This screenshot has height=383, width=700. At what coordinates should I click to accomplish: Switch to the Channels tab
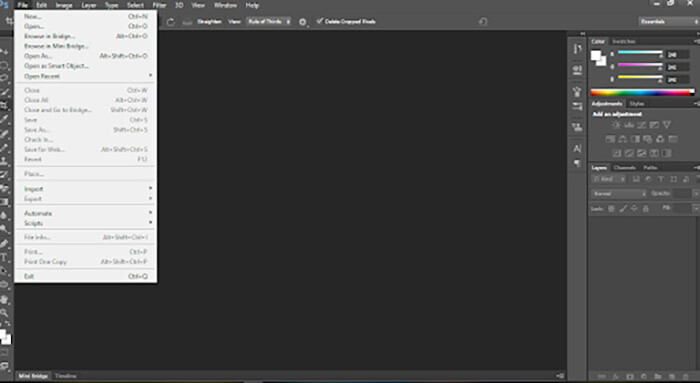[x=625, y=168]
